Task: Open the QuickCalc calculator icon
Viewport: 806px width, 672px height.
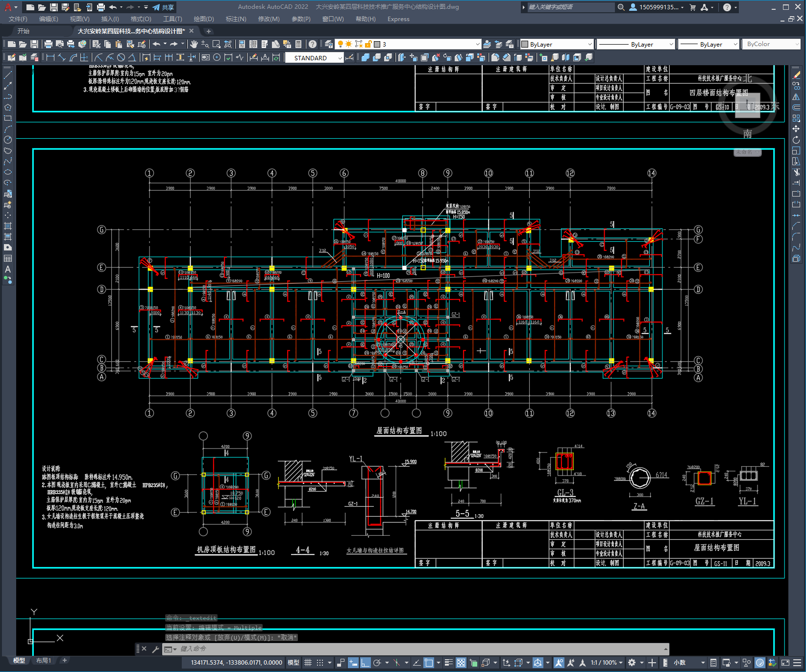Action: point(298,44)
